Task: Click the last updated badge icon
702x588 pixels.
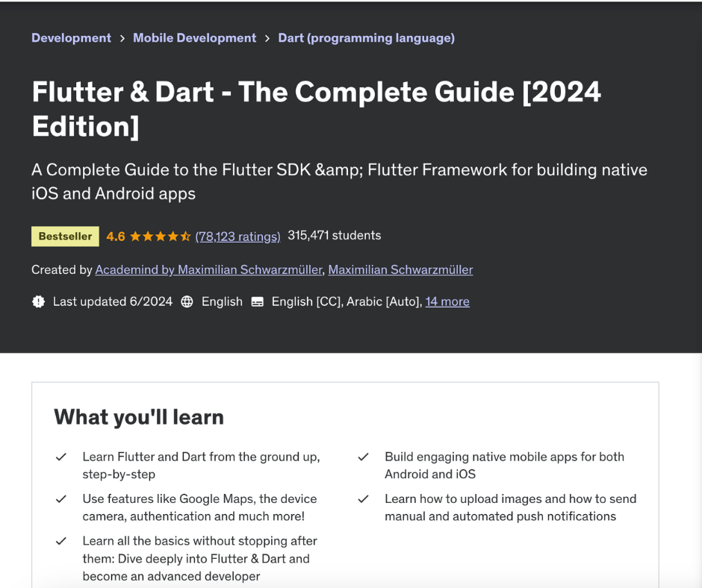Action: (x=39, y=301)
